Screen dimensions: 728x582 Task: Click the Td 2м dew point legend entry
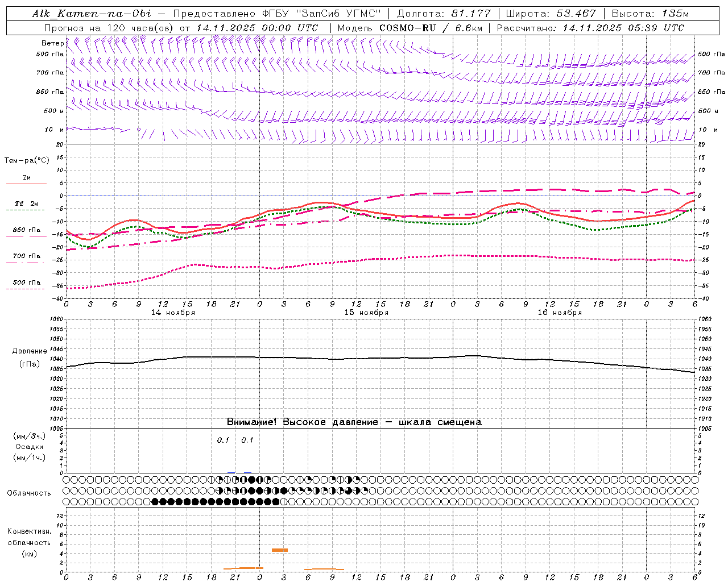point(27,203)
